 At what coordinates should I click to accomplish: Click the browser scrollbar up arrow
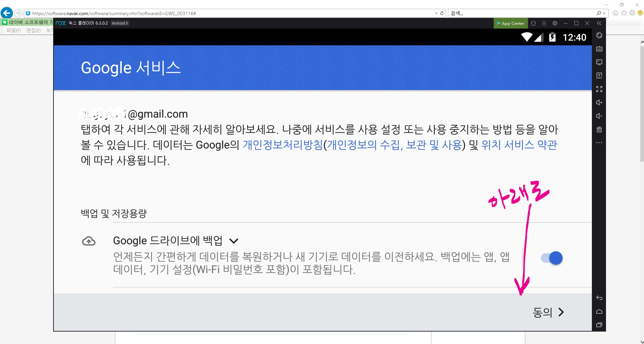[x=642, y=42]
